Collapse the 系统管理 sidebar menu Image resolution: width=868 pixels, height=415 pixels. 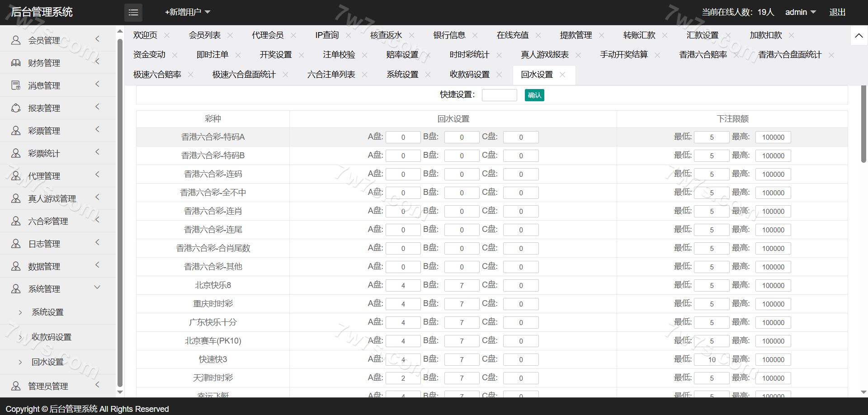(97, 288)
